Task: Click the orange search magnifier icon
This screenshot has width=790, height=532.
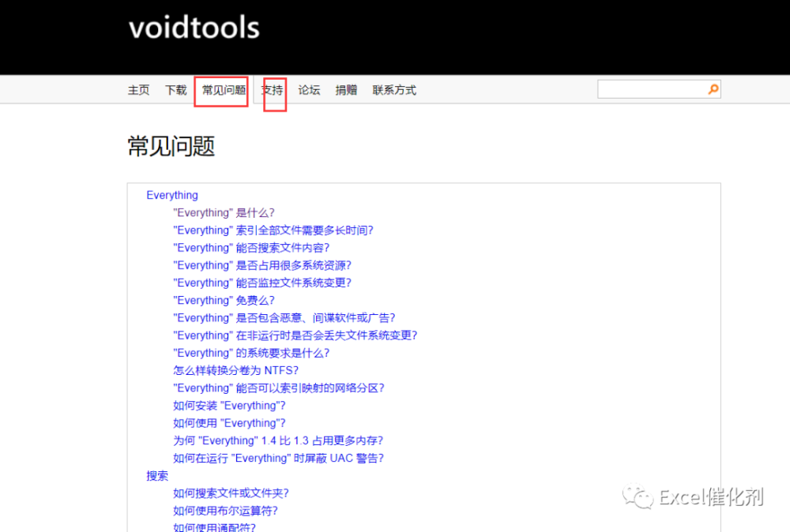Action: click(x=713, y=90)
